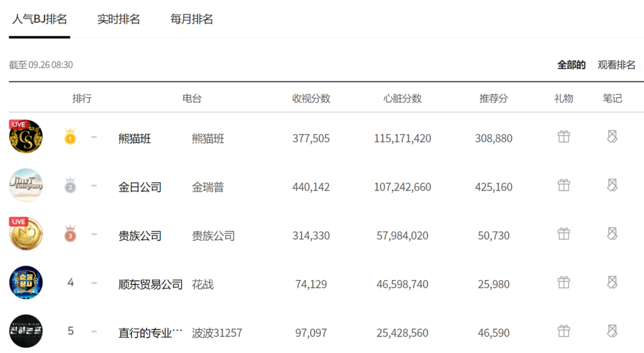Open the 顺东贸易公司 BJ name link
The width and height of the screenshot is (644, 353).
pyautogui.click(x=151, y=285)
